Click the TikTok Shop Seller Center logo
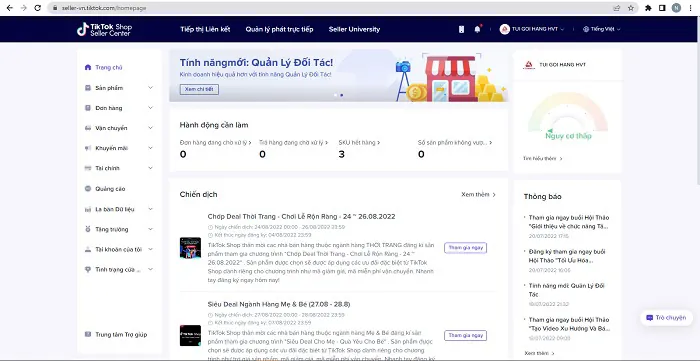Viewport: 700px width, 361px height. 104,29
